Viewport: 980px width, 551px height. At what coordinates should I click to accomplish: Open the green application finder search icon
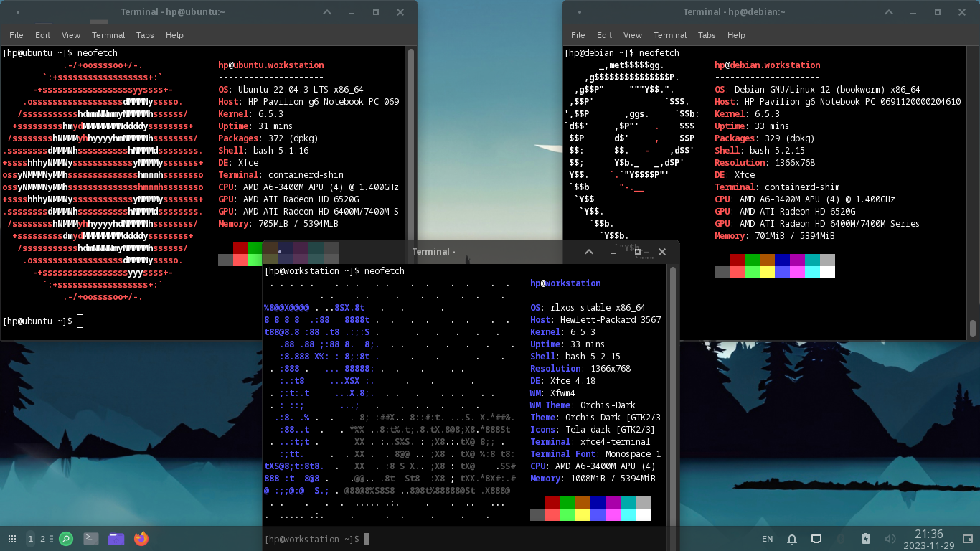click(66, 538)
